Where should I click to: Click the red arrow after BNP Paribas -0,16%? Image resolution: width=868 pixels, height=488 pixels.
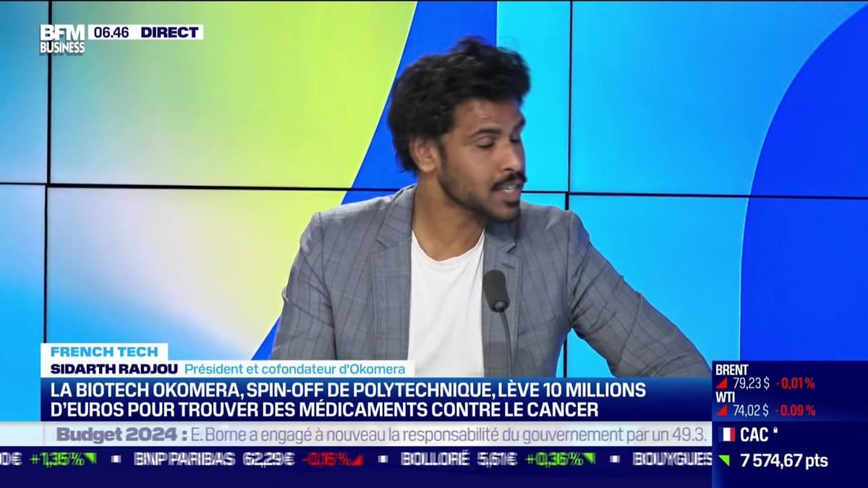pos(357,458)
